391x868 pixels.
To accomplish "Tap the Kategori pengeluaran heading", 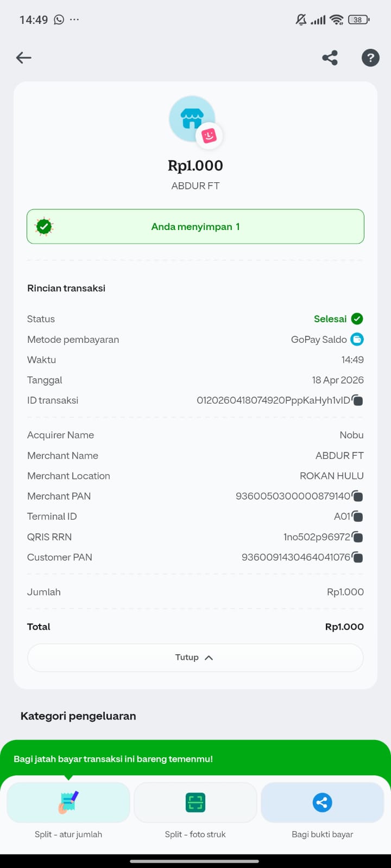I will pos(78,716).
